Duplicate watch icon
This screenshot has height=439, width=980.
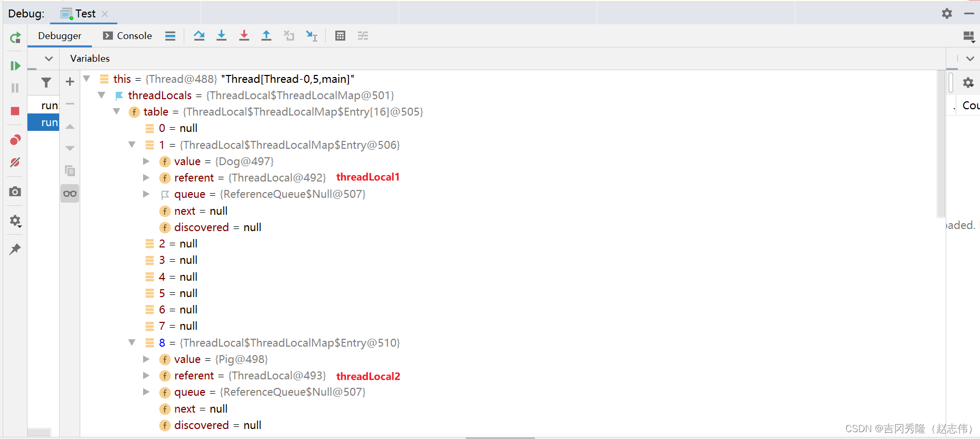(70, 170)
